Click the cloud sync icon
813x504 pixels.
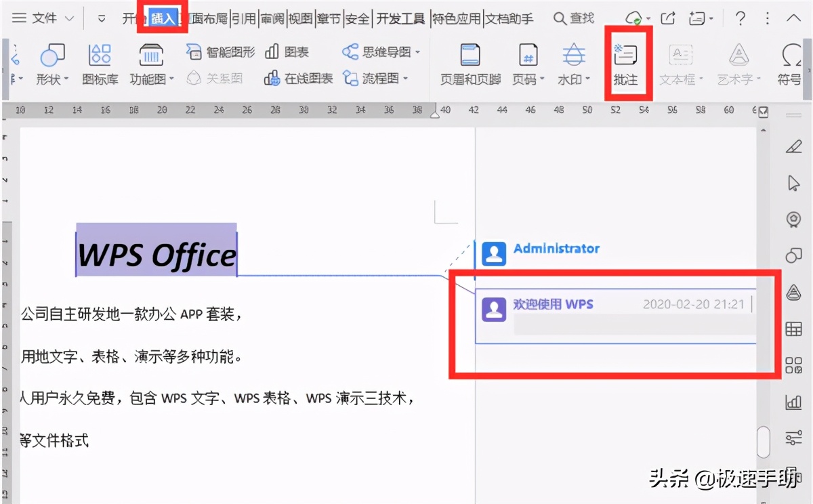coord(633,18)
